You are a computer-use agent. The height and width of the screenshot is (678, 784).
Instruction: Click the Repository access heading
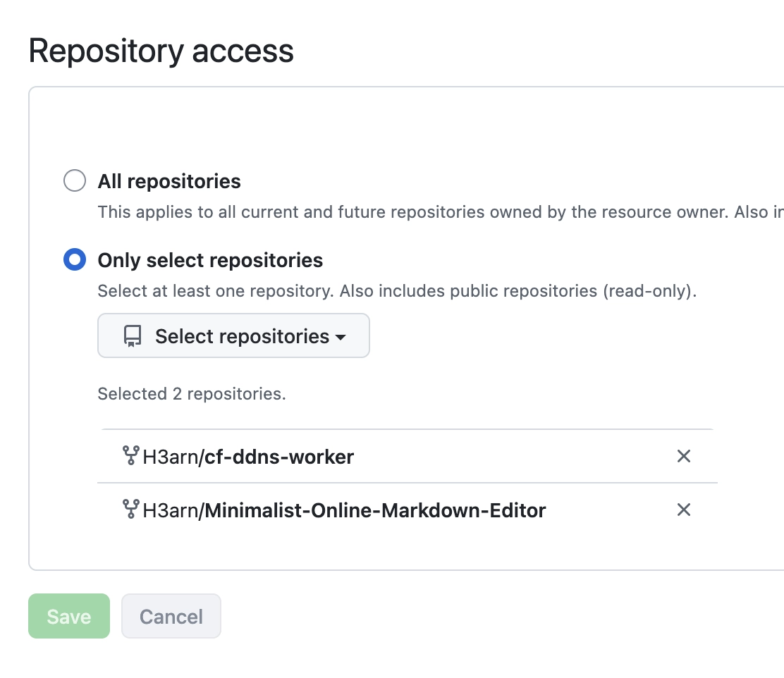pos(161,51)
